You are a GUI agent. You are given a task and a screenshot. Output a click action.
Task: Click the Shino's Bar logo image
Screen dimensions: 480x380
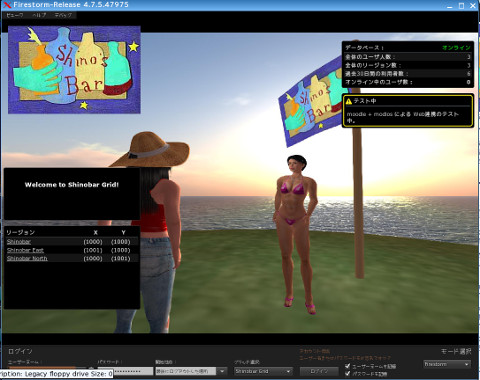coord(74,70)
